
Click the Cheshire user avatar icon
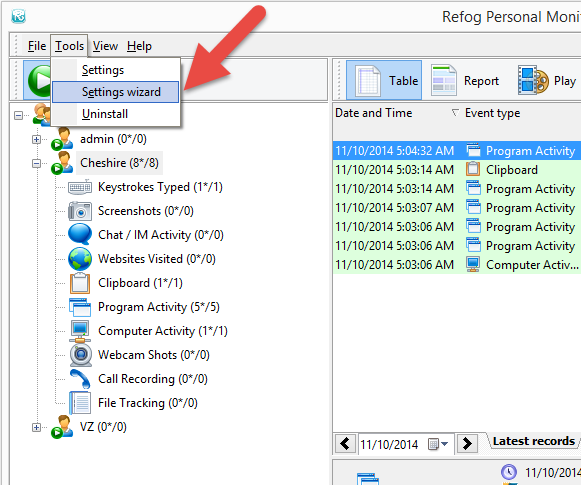[x=62, y=162]
